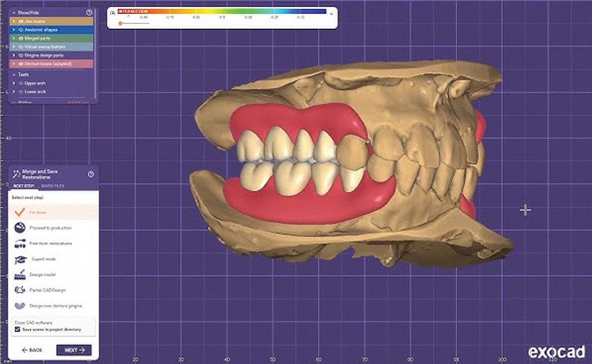
Task: Open help for Merge and Save Restorations
Action: (91, 174)
